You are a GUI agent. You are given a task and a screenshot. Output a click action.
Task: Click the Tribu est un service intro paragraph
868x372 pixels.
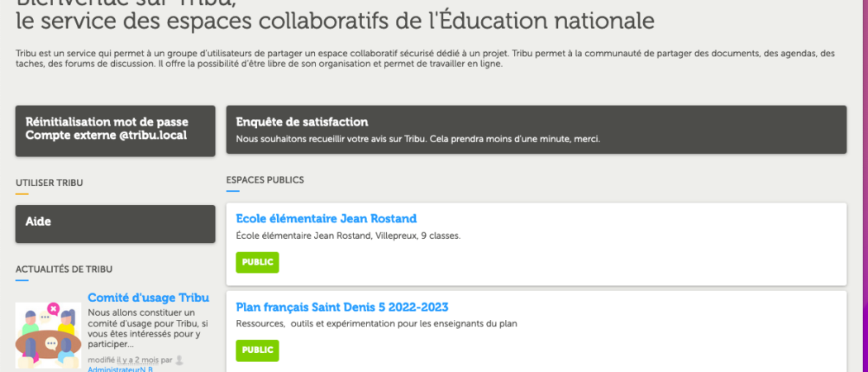click(425, 59)
